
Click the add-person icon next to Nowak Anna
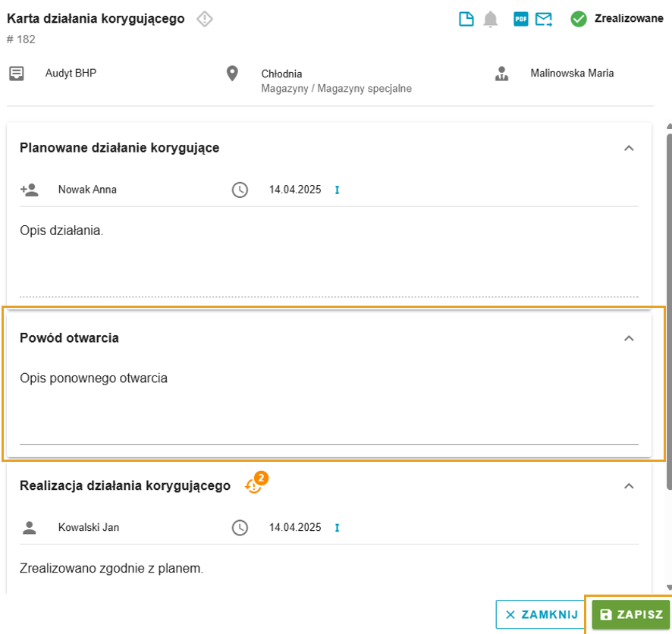[x=30, y=190]
